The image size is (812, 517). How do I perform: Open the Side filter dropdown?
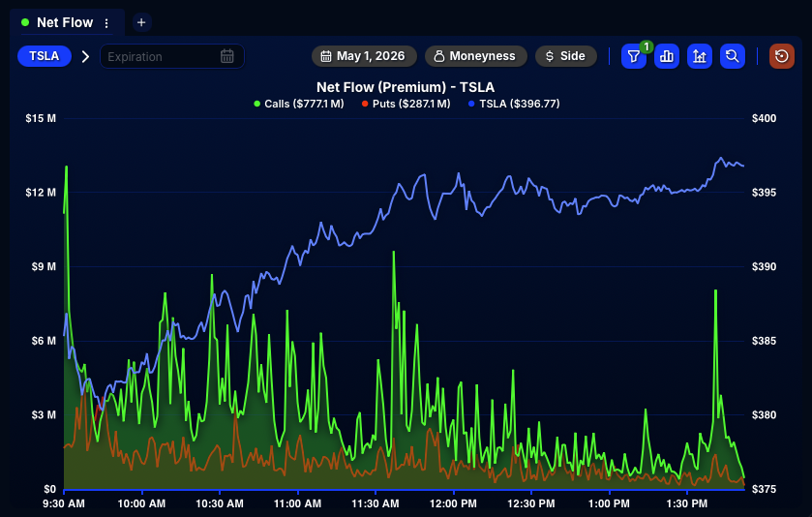tap(566, 56)
